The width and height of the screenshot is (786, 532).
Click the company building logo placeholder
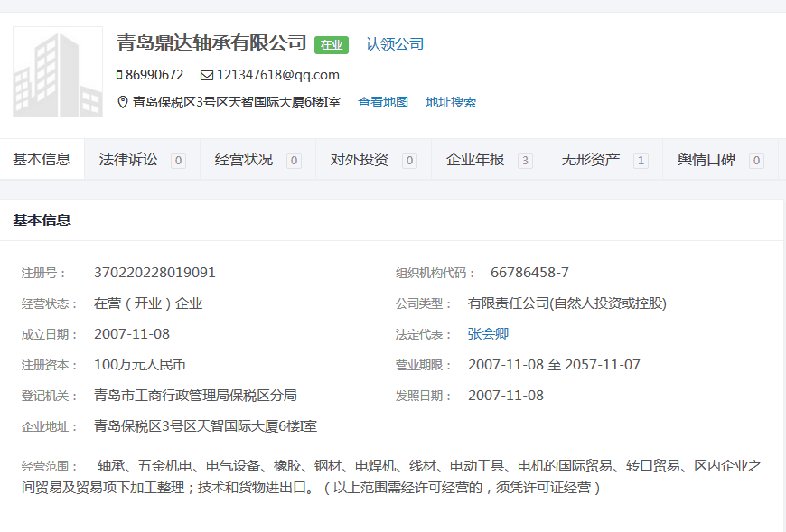pos(58,72)
